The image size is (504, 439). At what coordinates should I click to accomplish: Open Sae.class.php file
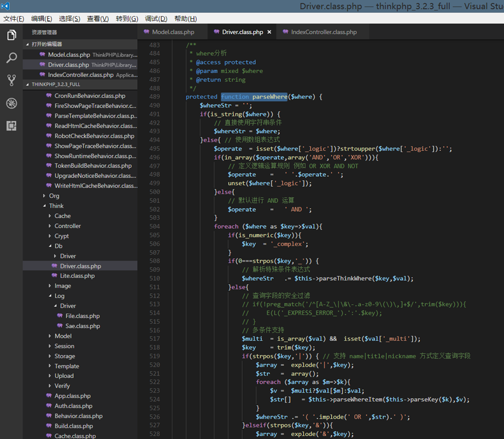click(x=80, y=326)
